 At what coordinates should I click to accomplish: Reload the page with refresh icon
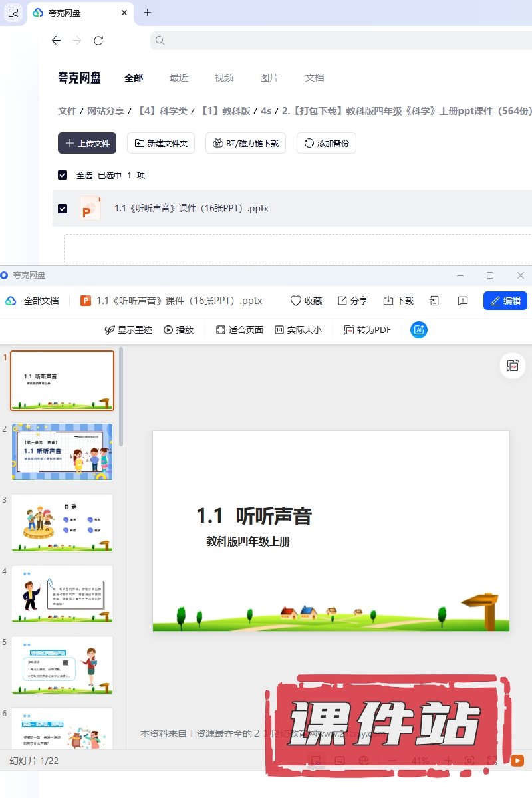click(x=98, y=41)
